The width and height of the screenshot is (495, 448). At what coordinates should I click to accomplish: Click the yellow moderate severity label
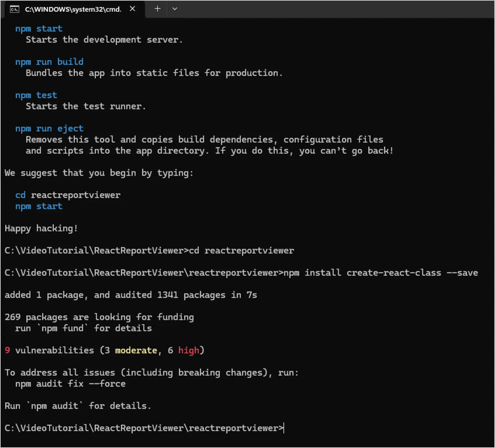click(136, 350)
